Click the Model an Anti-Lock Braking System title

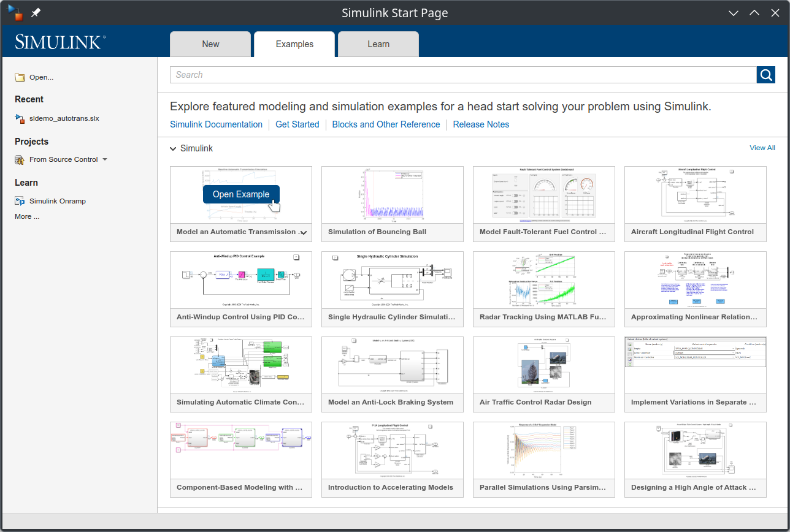tap(391, 403)
